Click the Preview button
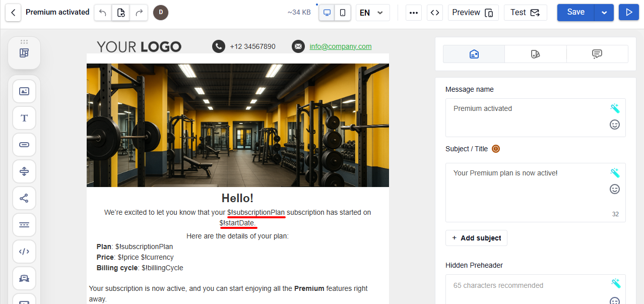This screenshot has height=304, width=644. click(x=473, y=13)
